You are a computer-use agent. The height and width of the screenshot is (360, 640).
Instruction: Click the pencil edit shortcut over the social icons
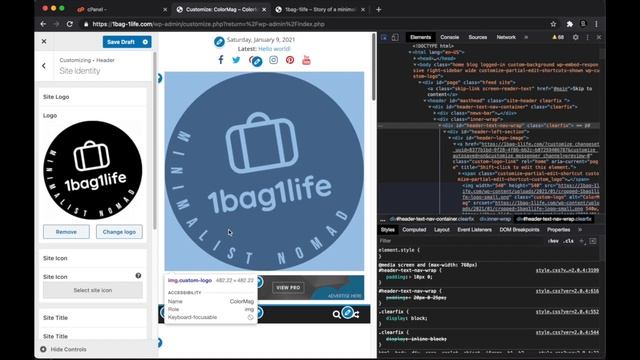(x=257, y=62)
